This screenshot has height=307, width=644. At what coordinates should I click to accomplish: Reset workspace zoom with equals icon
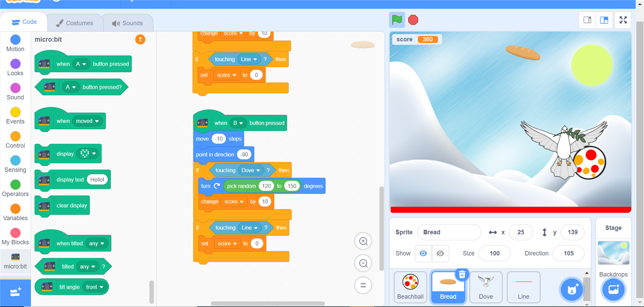363,285
